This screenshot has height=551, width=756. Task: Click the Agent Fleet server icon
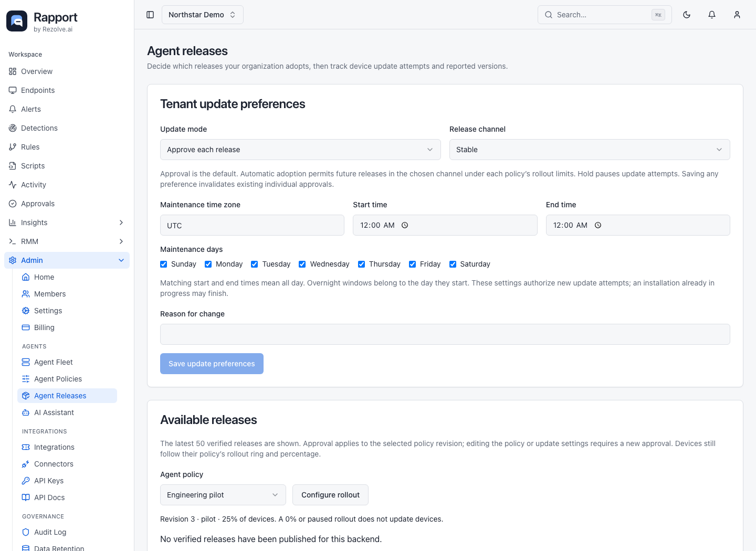(x=26, y=362)
